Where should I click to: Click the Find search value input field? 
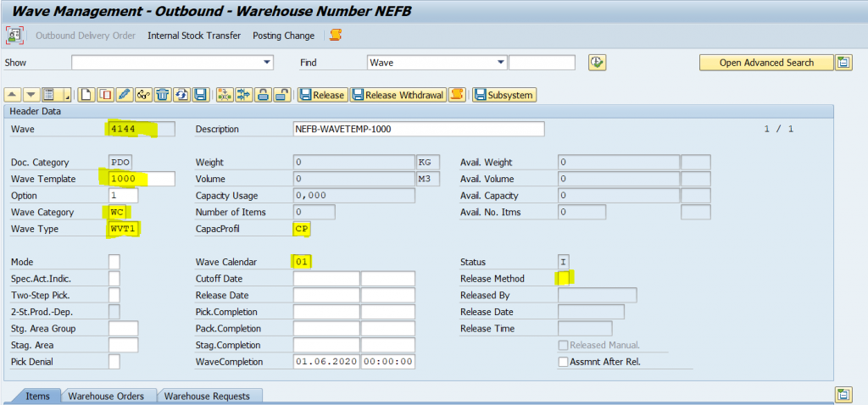pyautogui.click(x=542, y=63)
